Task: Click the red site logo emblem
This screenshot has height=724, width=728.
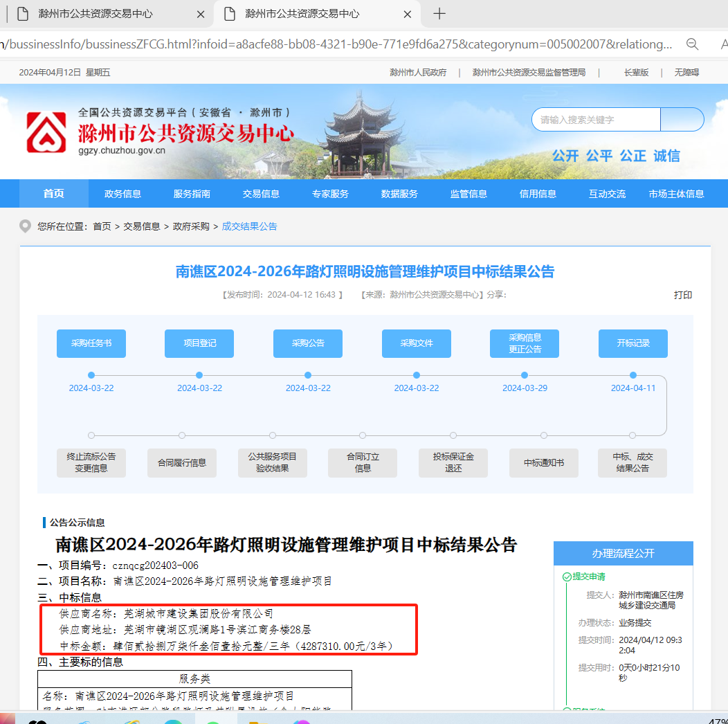Action: 46,132
